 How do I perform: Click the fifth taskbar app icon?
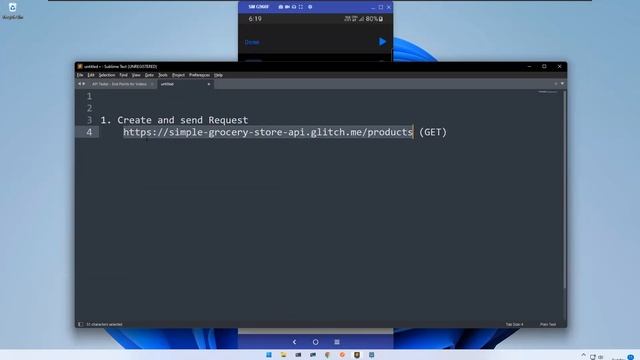pos(327,355)
